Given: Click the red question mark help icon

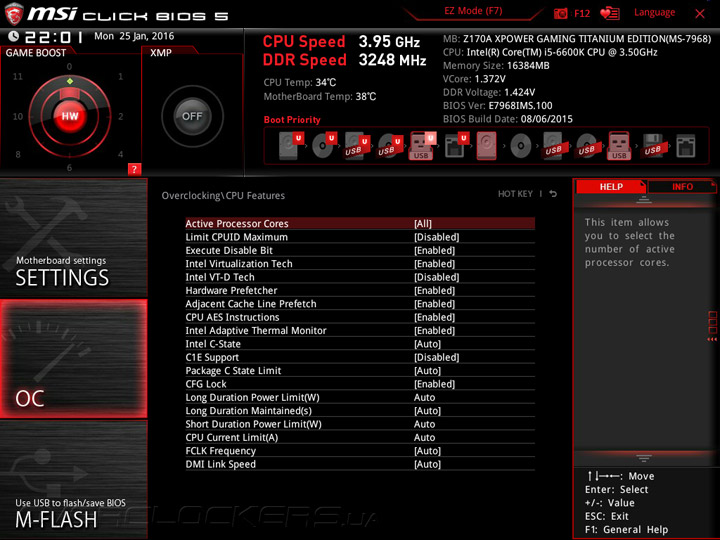Looking at the screenshot, I should [x=134, y=169].
